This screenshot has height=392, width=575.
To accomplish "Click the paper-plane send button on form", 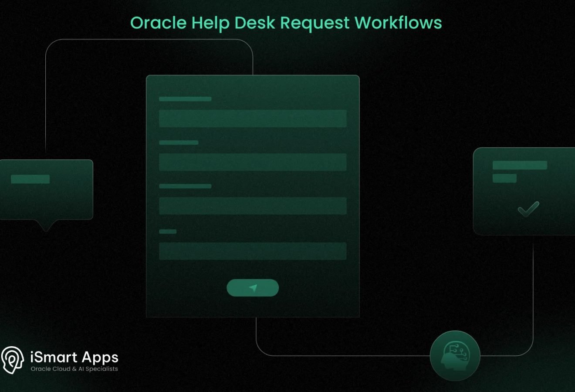I will coord(253,288).
